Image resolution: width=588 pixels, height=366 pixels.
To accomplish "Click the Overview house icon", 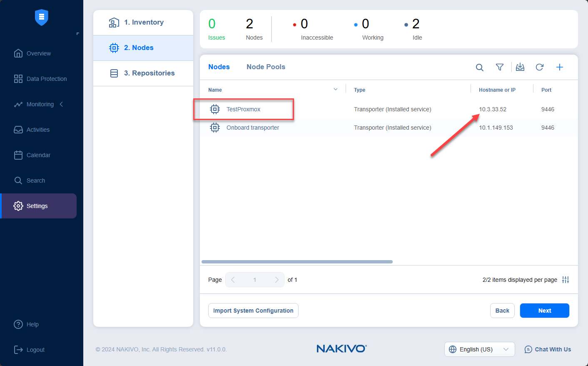I will click(18, 53).
